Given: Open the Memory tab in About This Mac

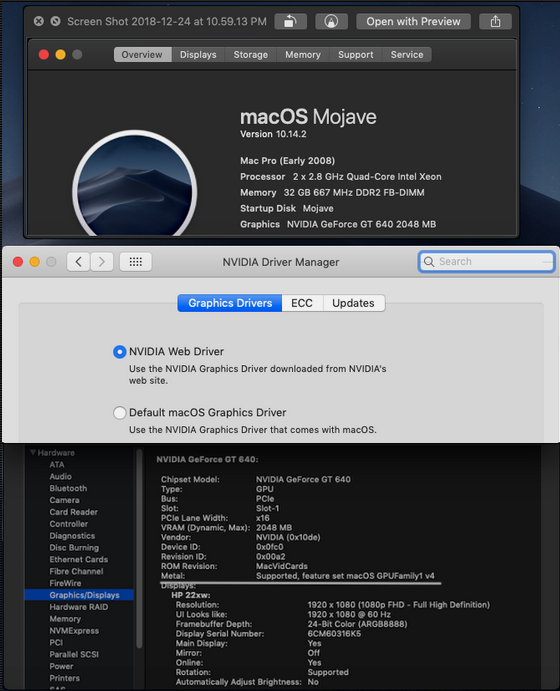Looking at the screenshot, I should tap(303, 55).
